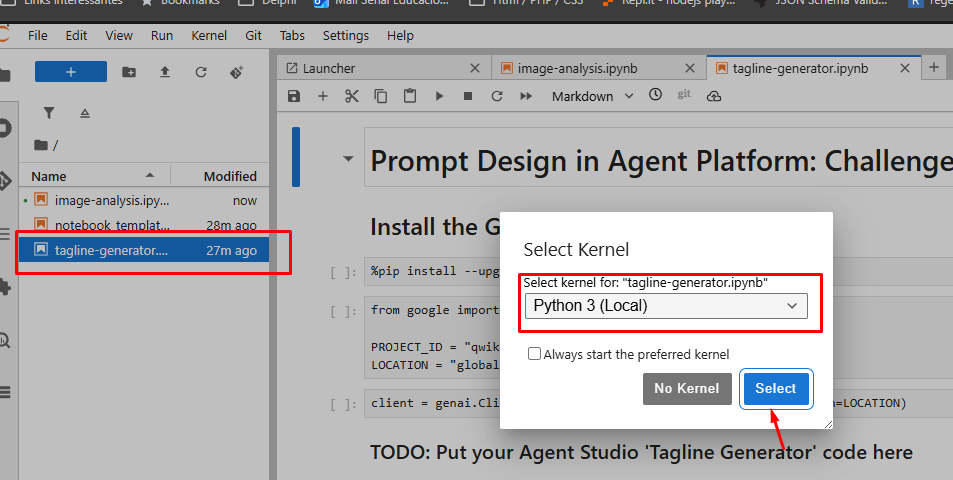Insert a new cell below
Screen dimensions: 953x480
click(323, 96)
